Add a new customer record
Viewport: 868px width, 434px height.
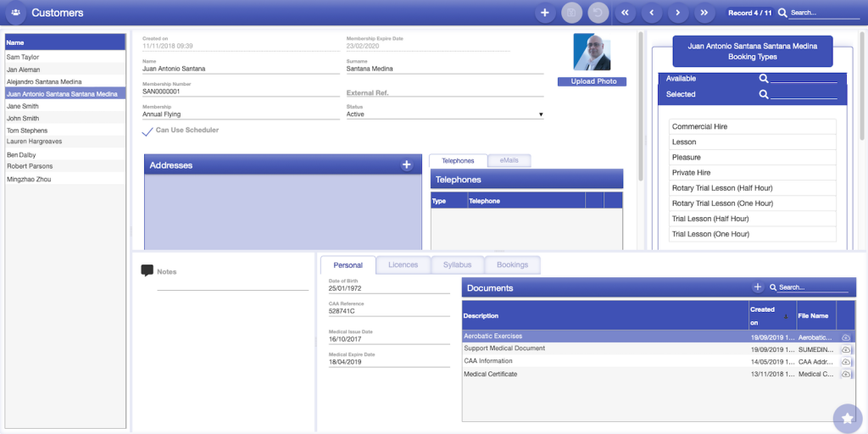coord(545,12)
